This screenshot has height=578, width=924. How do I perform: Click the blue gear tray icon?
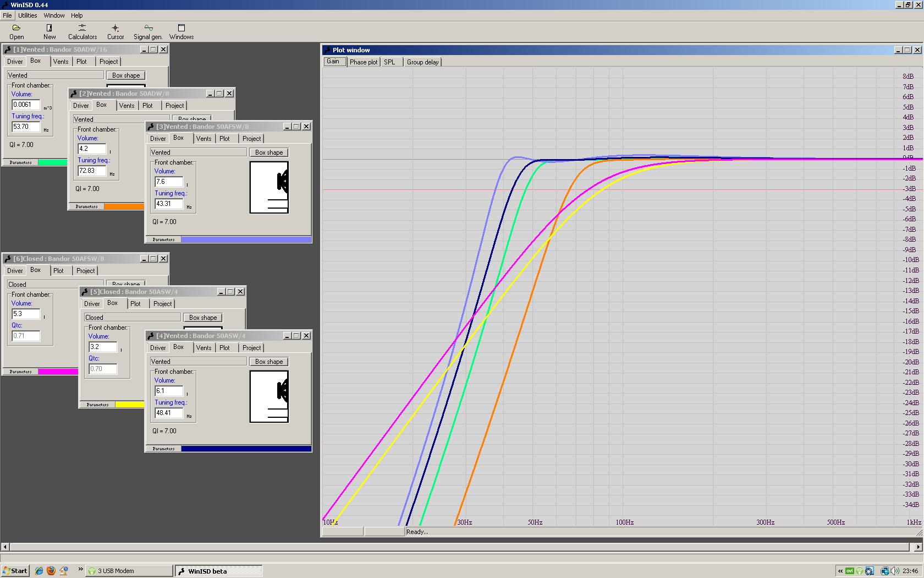coord(869,571)
